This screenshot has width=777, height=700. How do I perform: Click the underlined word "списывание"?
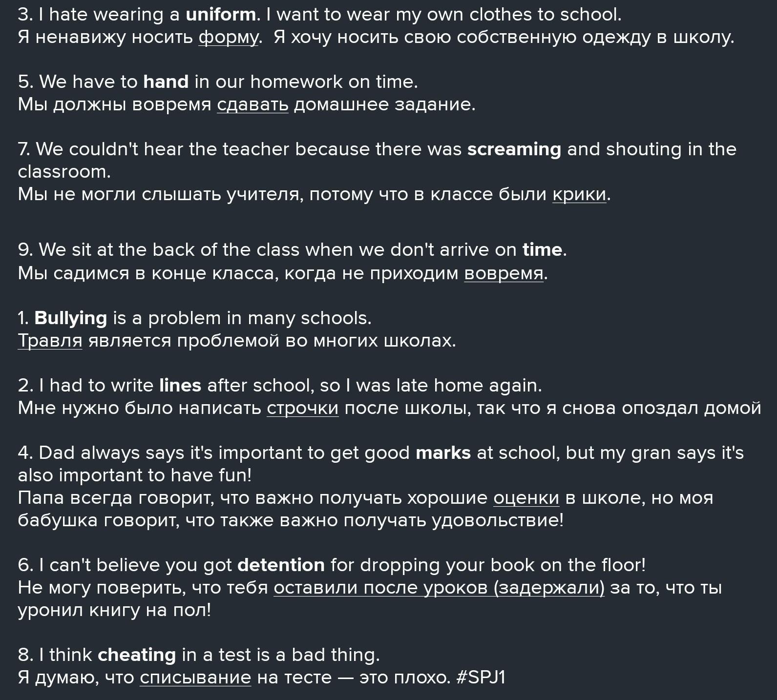(195, 678)
